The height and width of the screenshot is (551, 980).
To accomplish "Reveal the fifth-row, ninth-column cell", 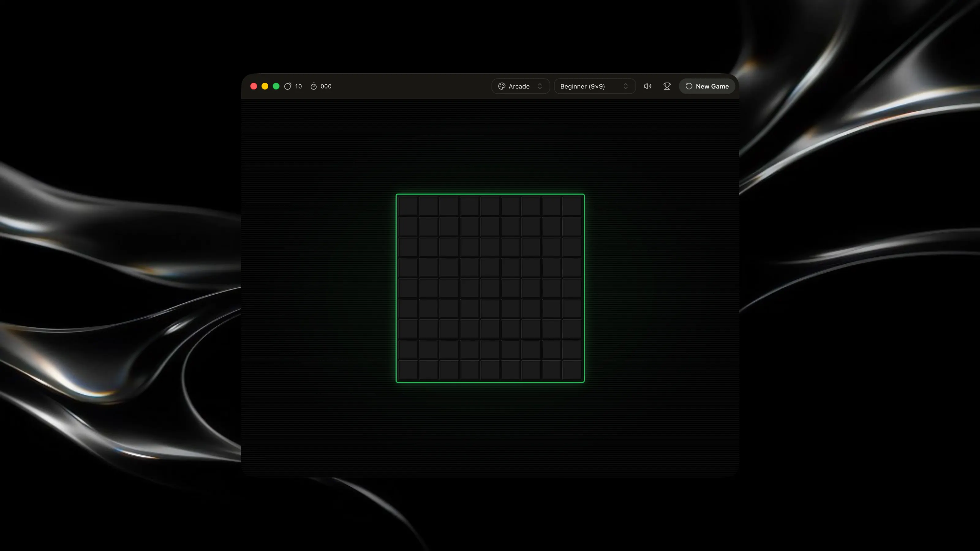I will (x=572, y=288).
